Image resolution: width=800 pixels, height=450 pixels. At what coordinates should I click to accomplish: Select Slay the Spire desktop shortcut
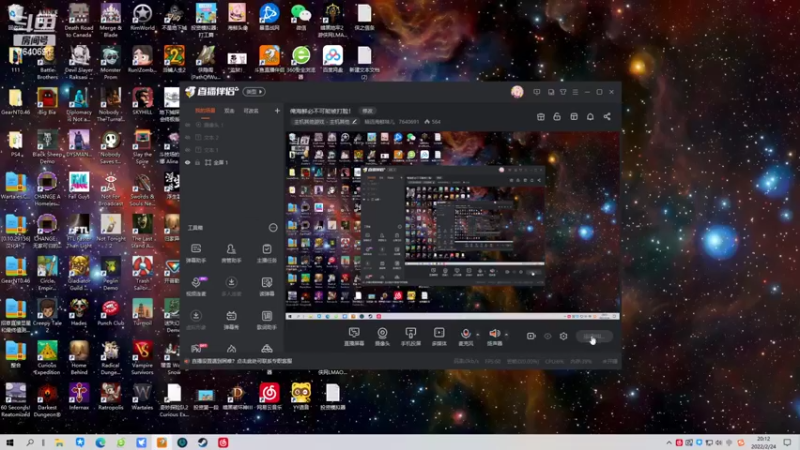coord(142,147)
